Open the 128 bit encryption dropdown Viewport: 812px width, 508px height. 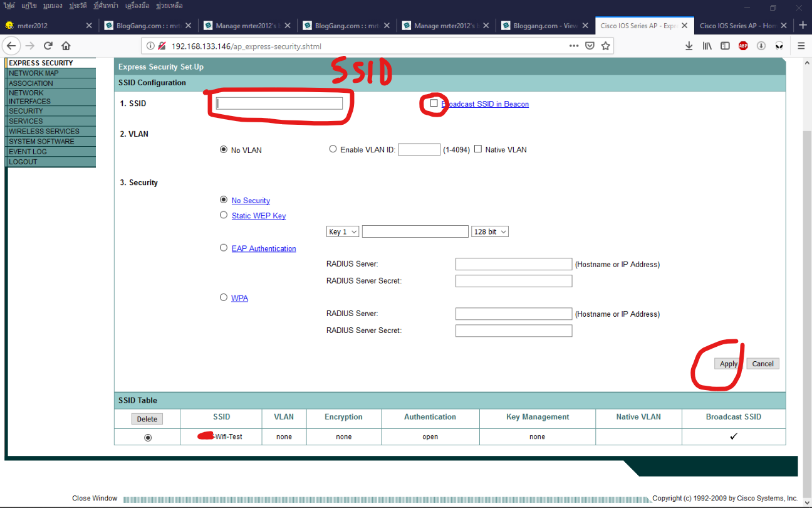click(489, 231)
